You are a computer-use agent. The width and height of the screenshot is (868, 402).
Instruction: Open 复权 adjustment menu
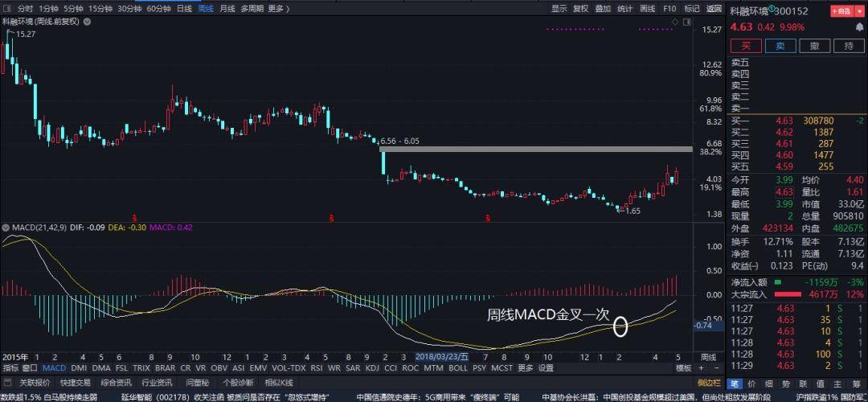point(581,8)
